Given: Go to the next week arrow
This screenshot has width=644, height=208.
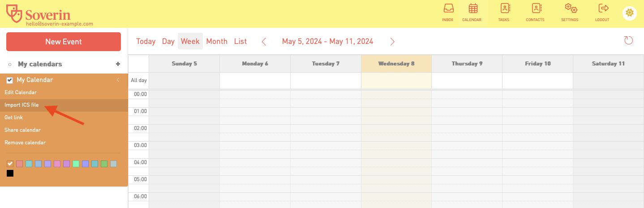Looking at the screenshot, I should coord(392,42).
